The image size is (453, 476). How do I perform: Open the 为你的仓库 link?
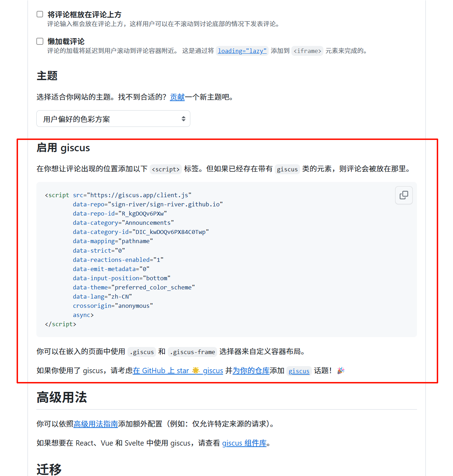(x=251, y=370)
